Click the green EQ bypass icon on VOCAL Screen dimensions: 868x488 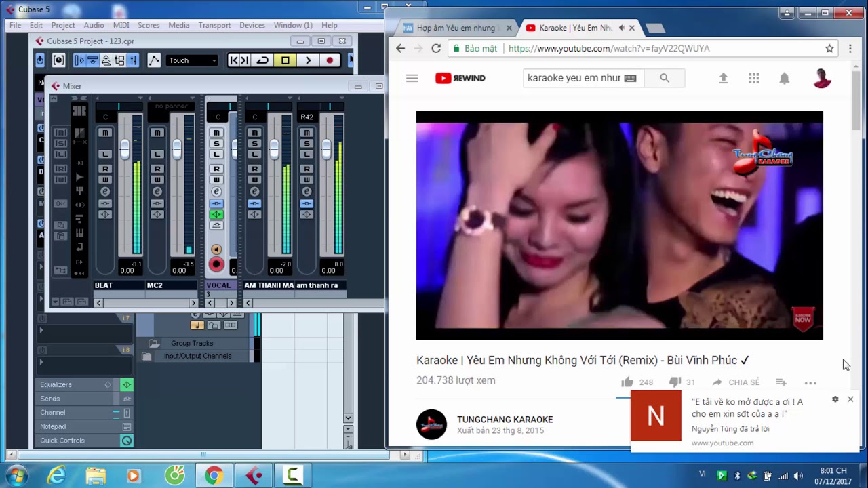[216, 215]
